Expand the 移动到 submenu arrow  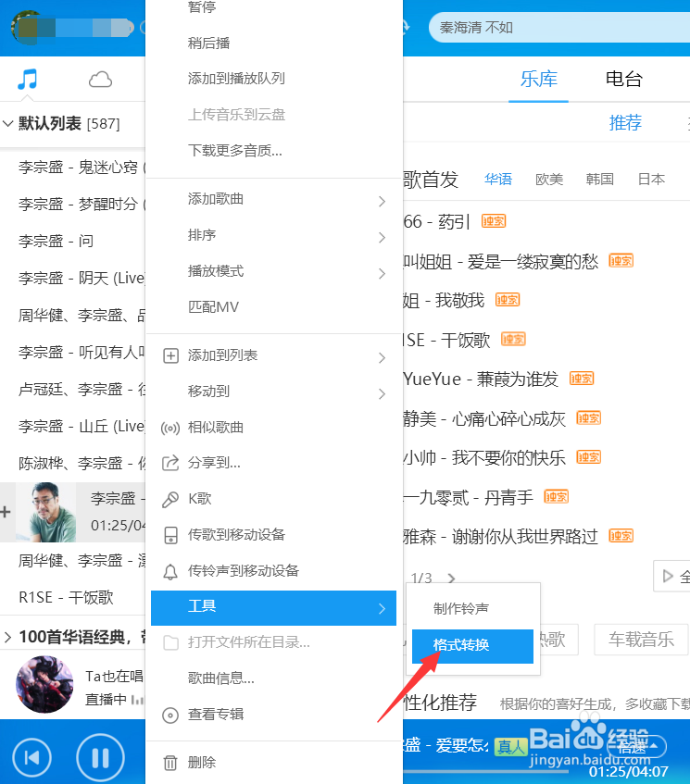(x=382, y=394)
